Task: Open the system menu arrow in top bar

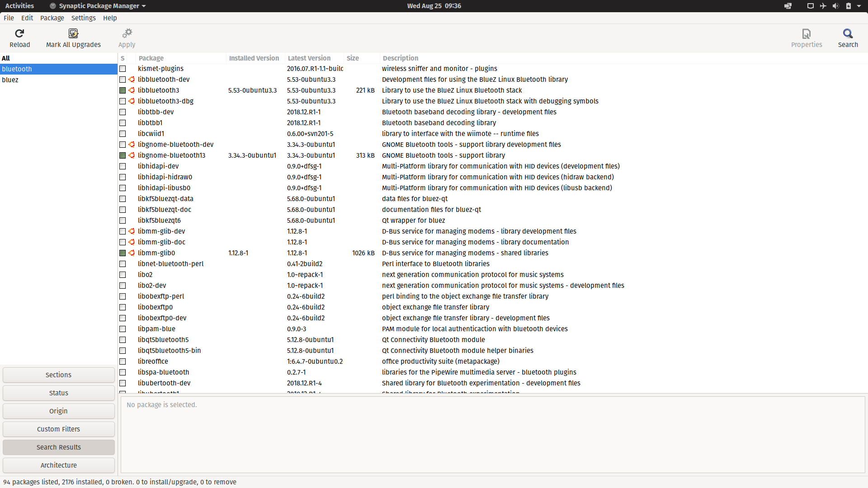Action: (859, 6)
